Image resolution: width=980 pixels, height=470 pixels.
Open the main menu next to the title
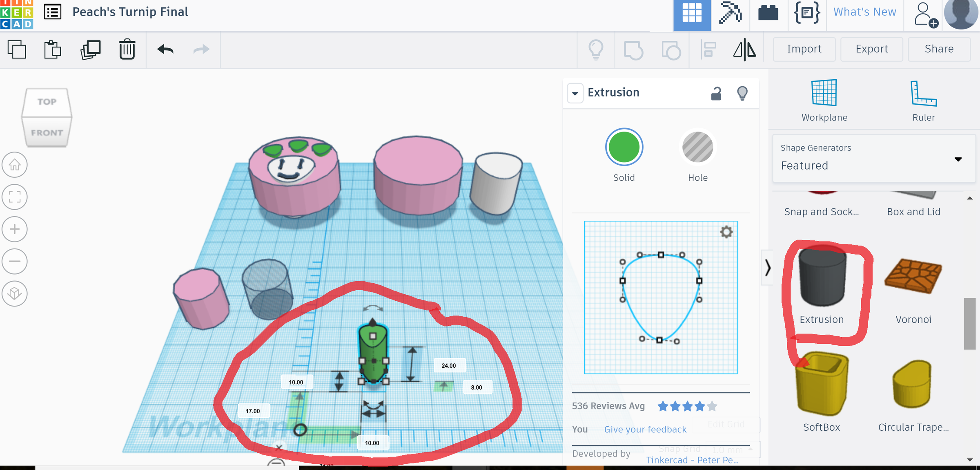pyautogui.click(x=52, y=11)
